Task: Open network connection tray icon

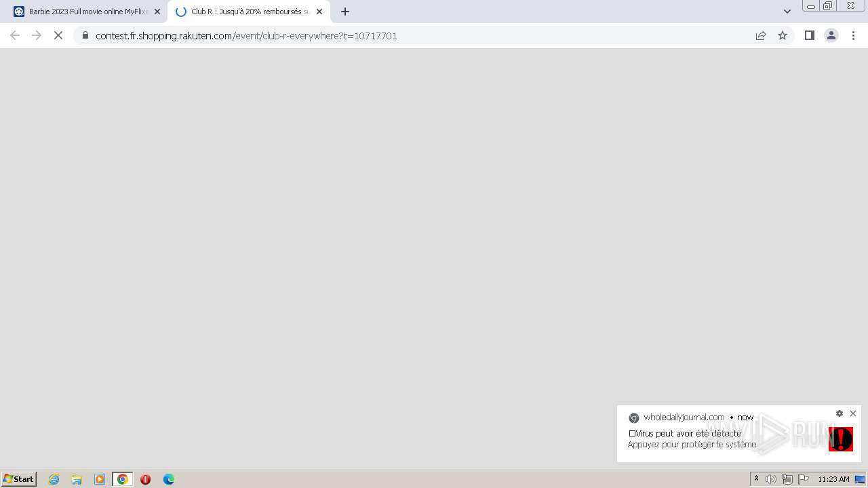Action: pos(787,479)
